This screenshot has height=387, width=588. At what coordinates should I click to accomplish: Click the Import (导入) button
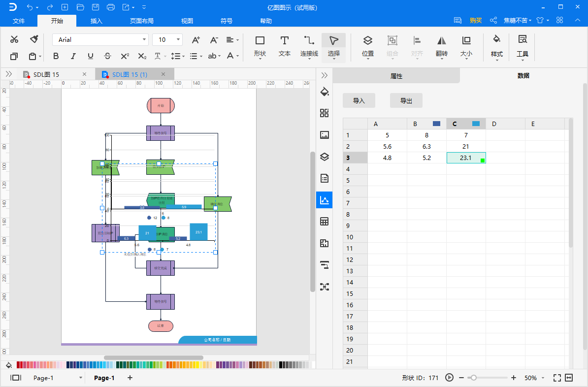click(359, 100)
